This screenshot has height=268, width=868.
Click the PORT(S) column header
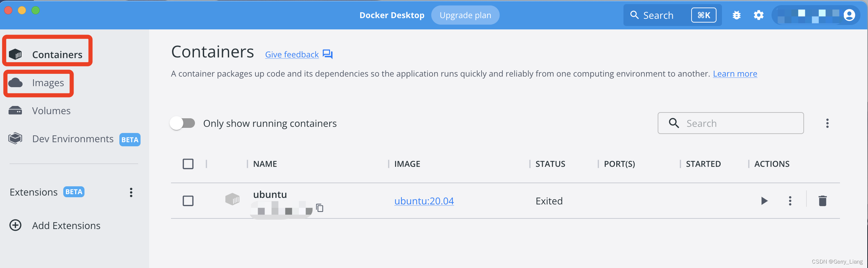[x=619, y=164]
